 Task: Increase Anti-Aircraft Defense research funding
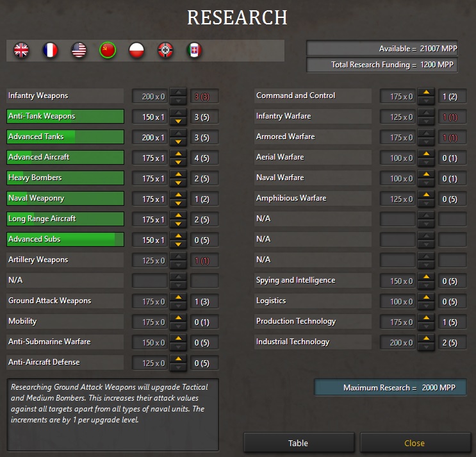(x=179, y=359)
